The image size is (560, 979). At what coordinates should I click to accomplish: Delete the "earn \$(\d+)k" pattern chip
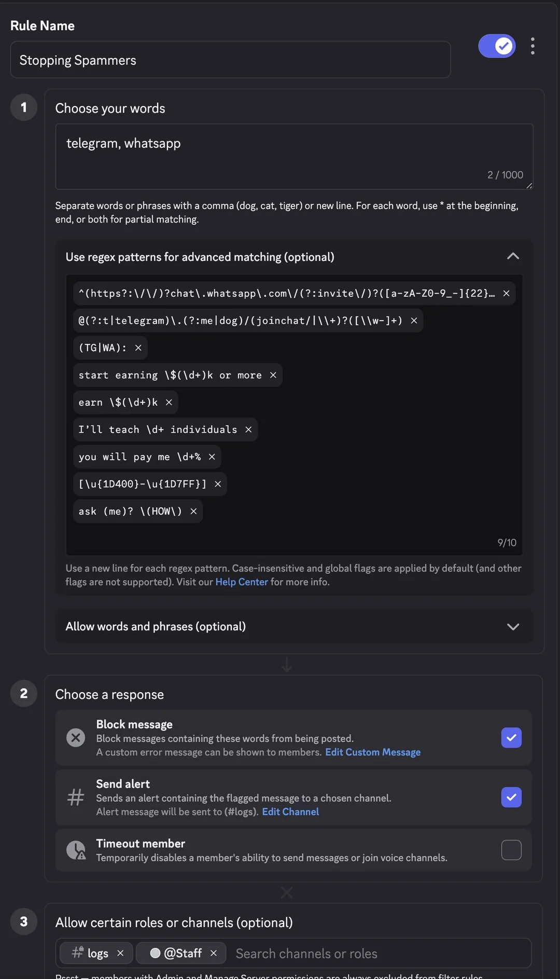[168, 402]
